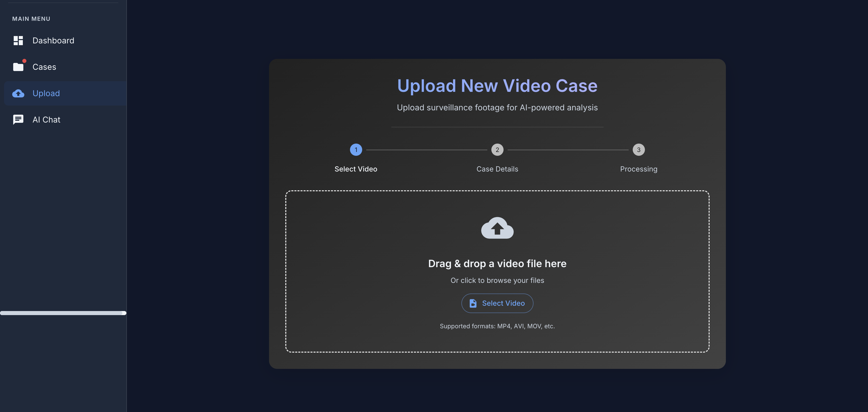Click the Upload cloud icon in sidebar

click(x=18, y=93)
